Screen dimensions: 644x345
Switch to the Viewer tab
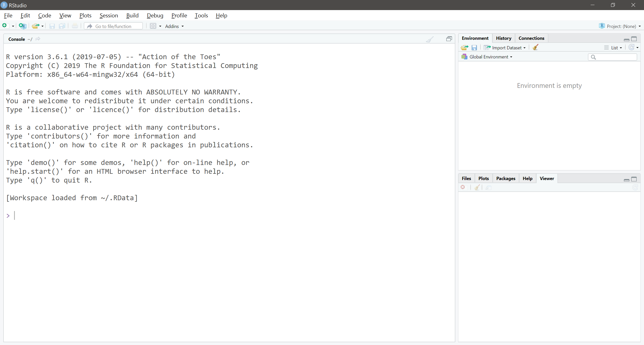click(547, 179)
